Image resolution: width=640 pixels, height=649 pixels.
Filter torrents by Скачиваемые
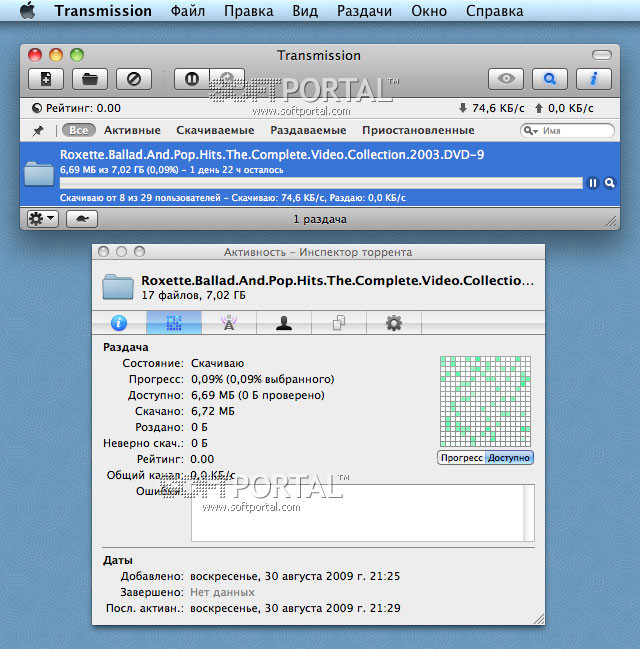point(215,130)
